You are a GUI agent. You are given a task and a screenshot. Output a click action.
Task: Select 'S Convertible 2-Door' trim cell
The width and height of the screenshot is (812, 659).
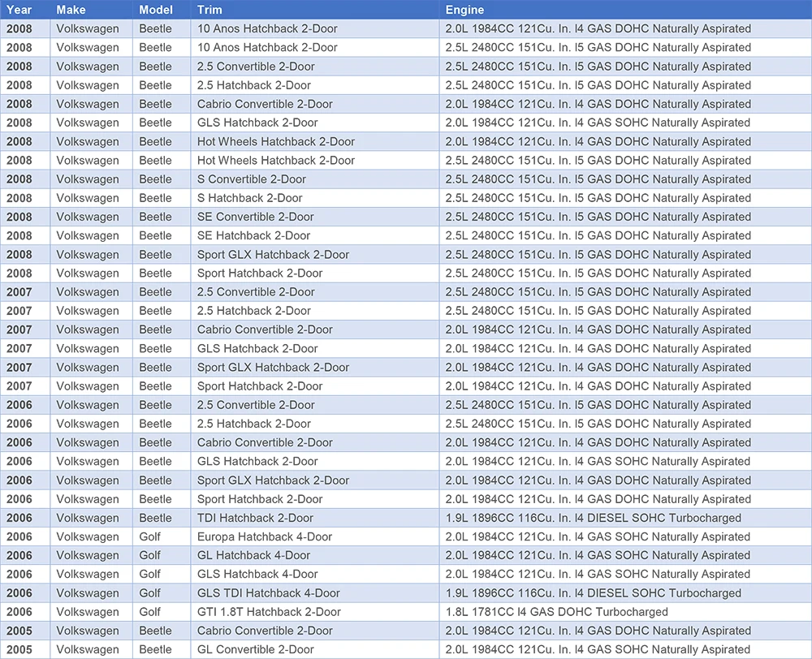click(315, 179)
